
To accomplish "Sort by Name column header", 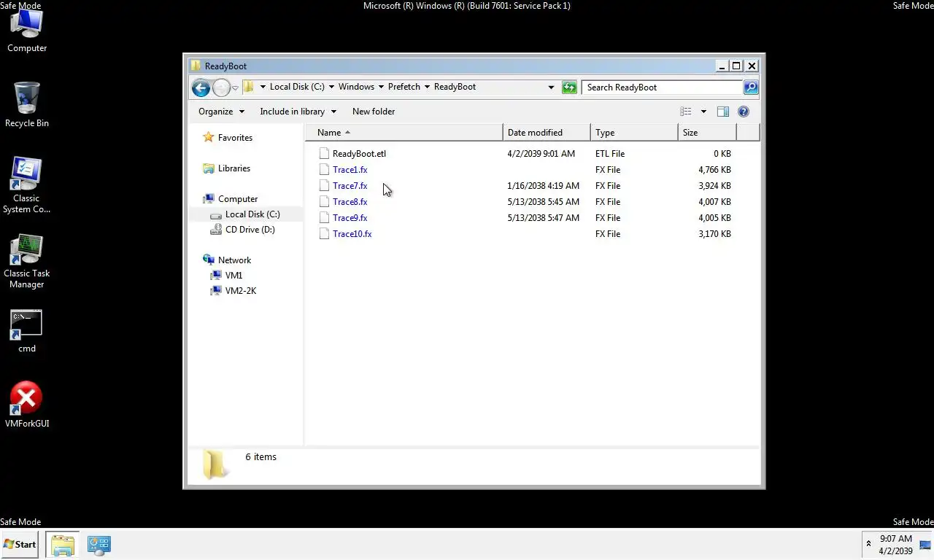I will [x=404, y=133].
